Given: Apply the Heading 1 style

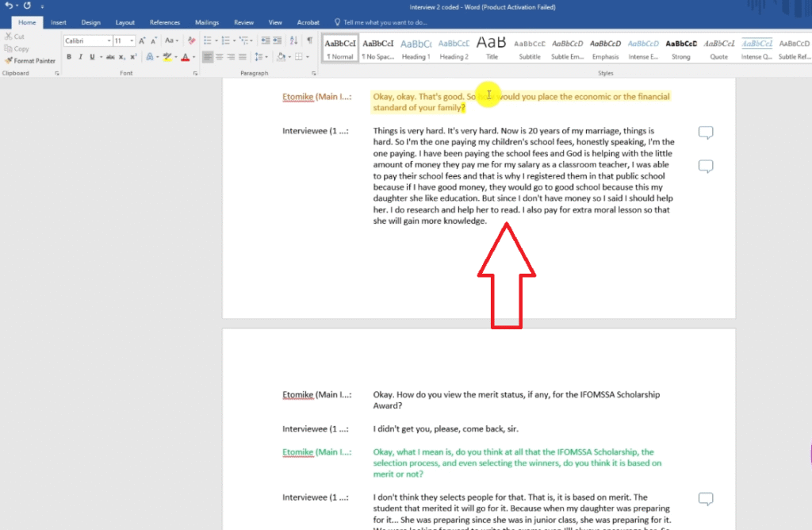Looking at the screenshot, I should point(416,48).
